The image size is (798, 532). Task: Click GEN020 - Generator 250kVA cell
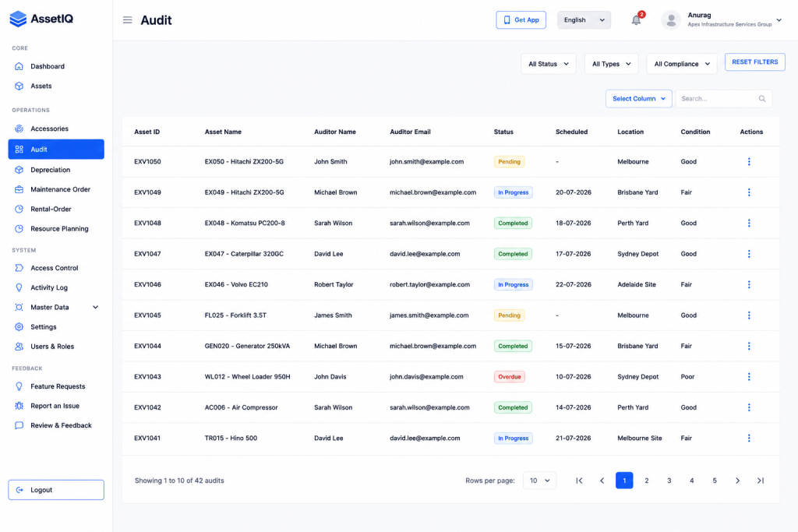pos(247,346)
